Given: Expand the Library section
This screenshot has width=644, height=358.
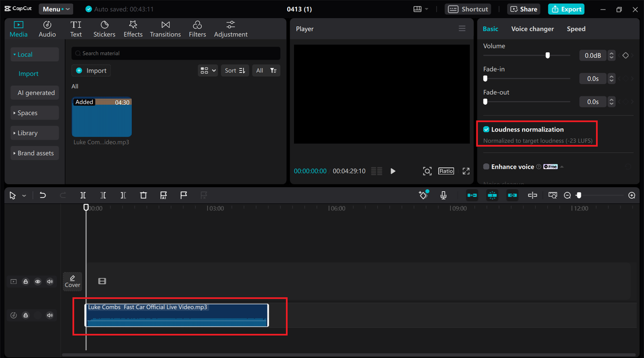Looking at the screenshot, I should pos(35,133).
